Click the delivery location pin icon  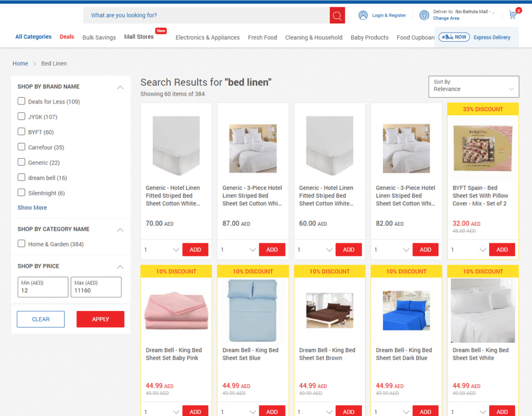[x=424, y=16]
